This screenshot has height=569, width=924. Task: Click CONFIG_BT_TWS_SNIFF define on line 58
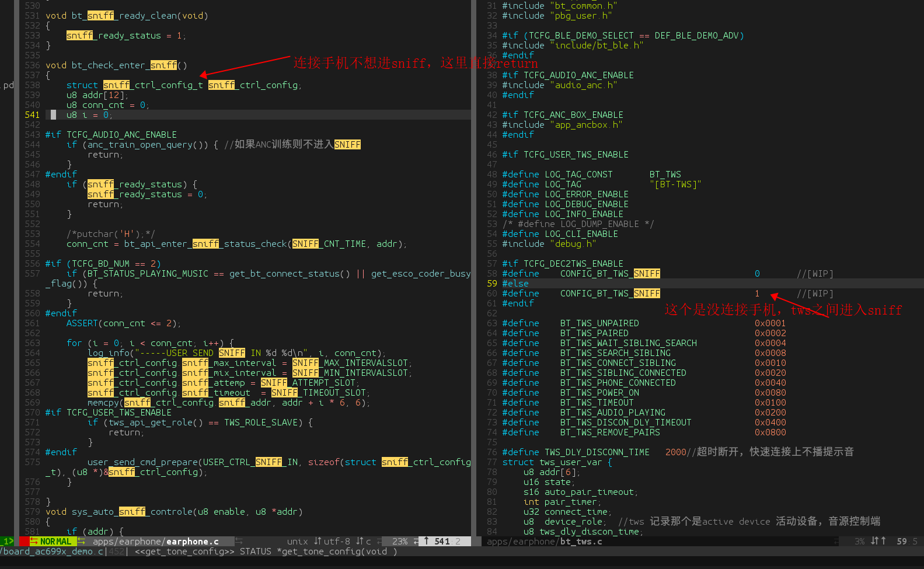611,274
